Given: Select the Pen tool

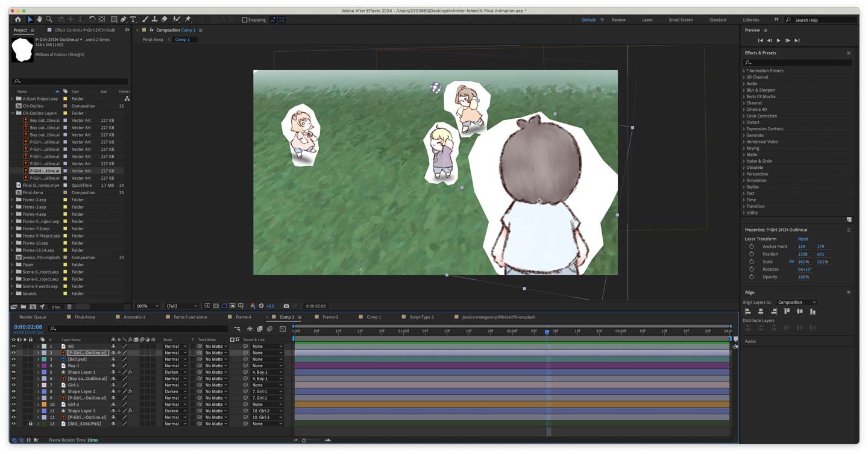Looking at the screenshot, I should (124, 19).
